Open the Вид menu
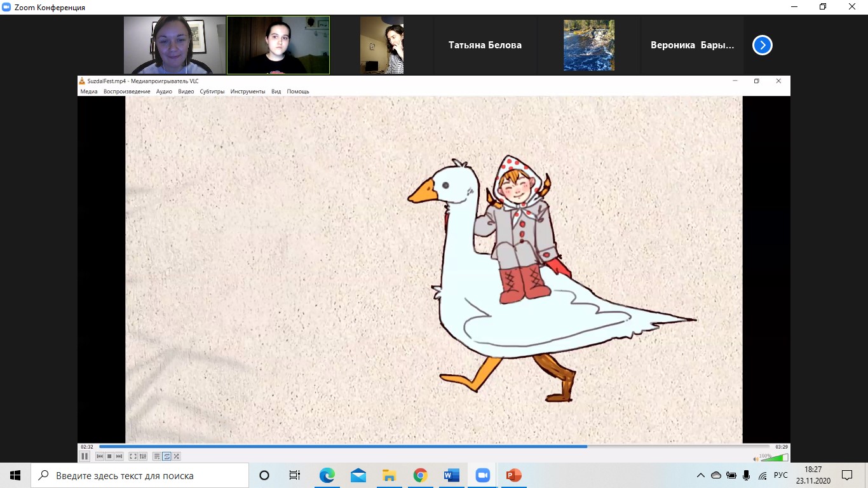 (x=276, y=91)
